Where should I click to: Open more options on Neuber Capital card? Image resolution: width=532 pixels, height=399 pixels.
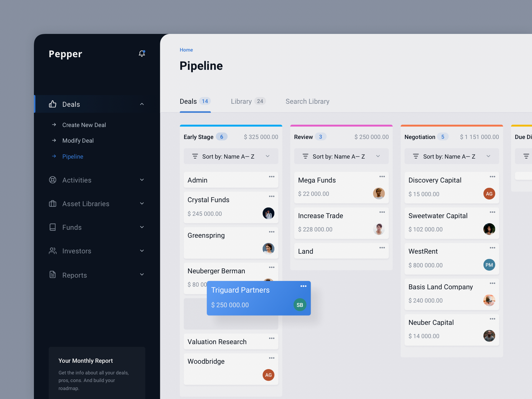(x=492, y=319)
